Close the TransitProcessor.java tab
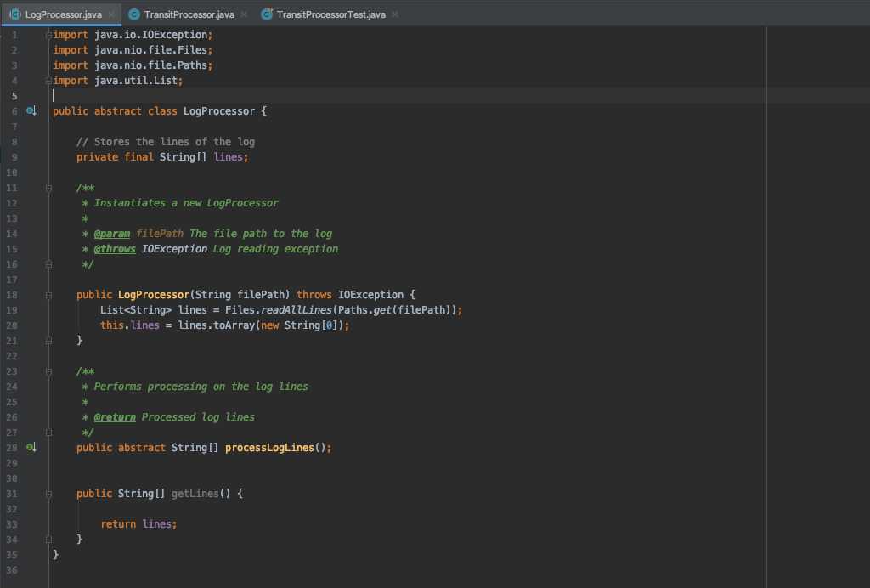This screenshot has width=870, height=588. (244, 14)
